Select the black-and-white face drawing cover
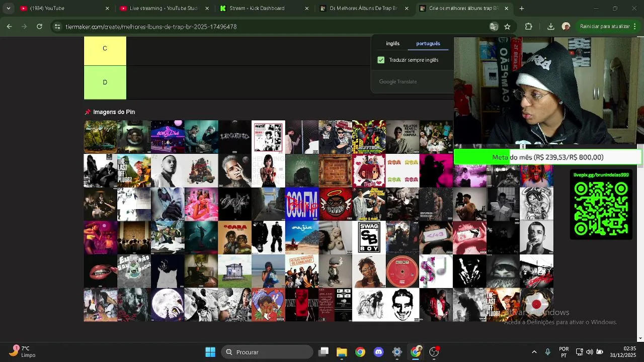This screenshot has width=644, height=362. tap(403, 305)
